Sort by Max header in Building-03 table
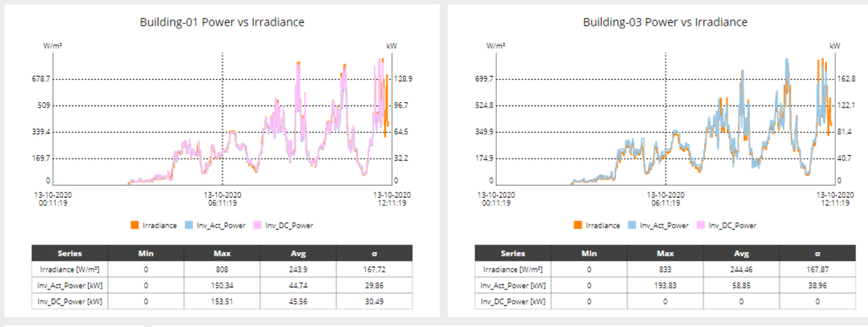 point(665,253)
